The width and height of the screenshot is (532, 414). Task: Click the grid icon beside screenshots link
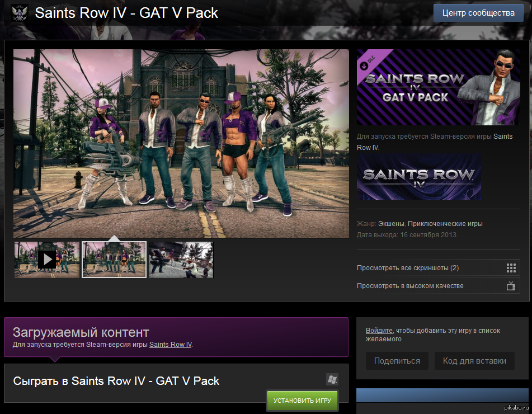pyautogui.click(x=510, y=268)
